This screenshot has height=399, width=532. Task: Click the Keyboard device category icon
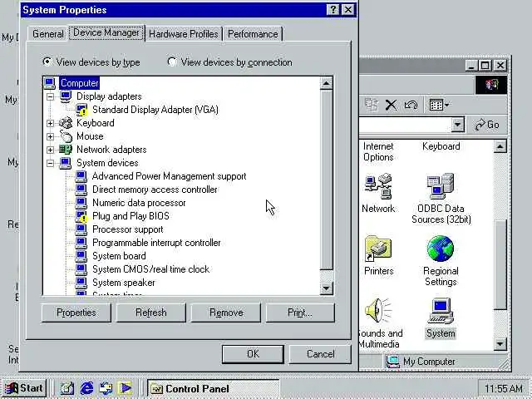(x=66, y=123)
